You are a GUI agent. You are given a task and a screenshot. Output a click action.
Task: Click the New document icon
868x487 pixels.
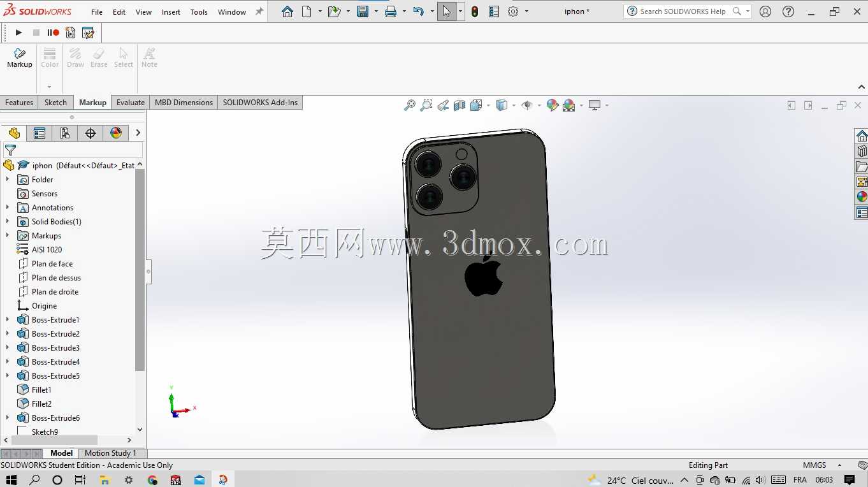click(307, 11)
